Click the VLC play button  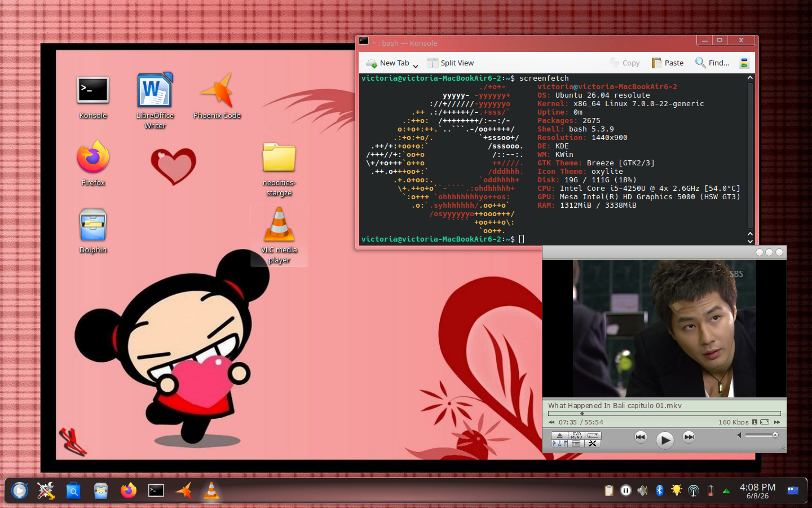(665, 440)
